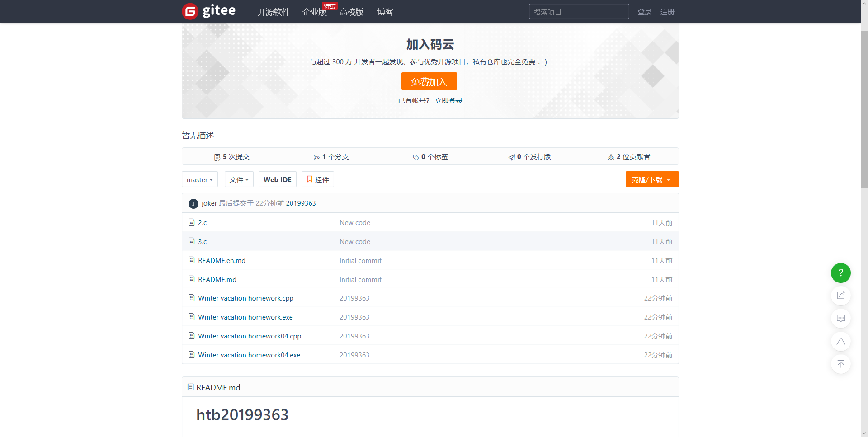The width and height of the screenshot is (868, 437).
Task: Click file icon beside Winter vacation homework.exe
Action: pos(192,317)
